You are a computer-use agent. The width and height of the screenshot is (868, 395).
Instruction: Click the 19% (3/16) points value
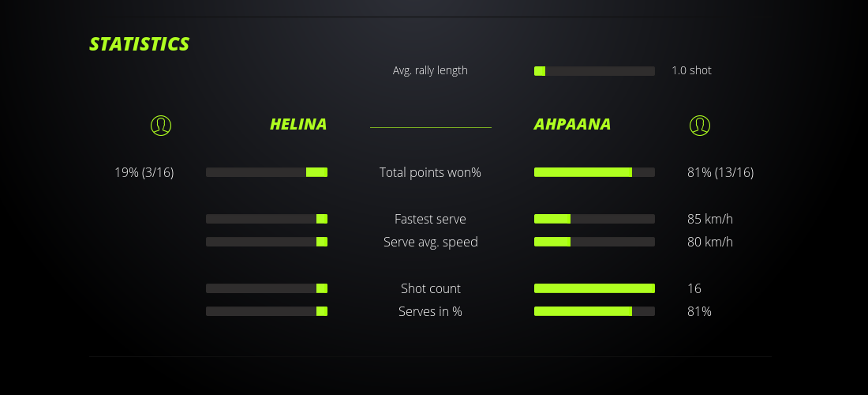(x=144, y=172)
